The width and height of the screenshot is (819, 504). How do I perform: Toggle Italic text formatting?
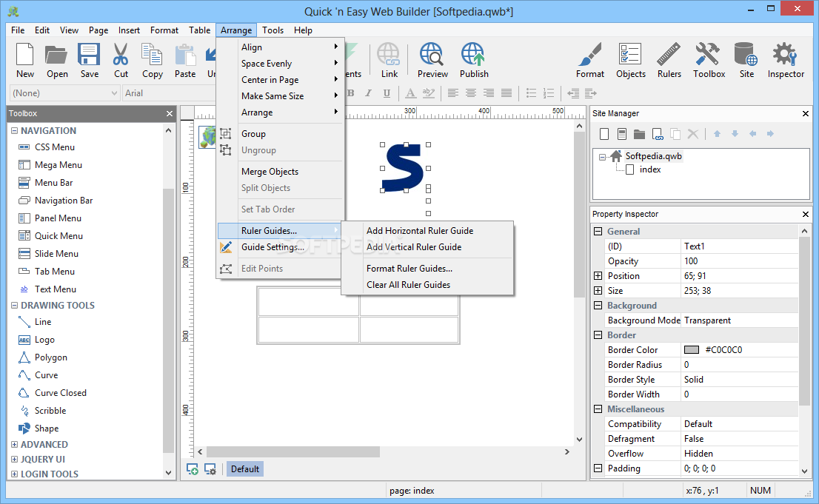(368, 93)
